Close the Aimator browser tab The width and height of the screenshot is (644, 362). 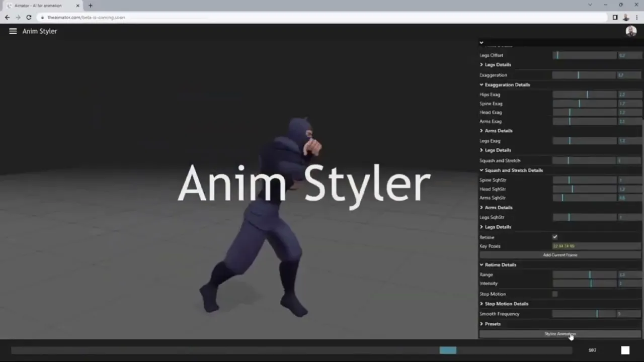point(77,6)
